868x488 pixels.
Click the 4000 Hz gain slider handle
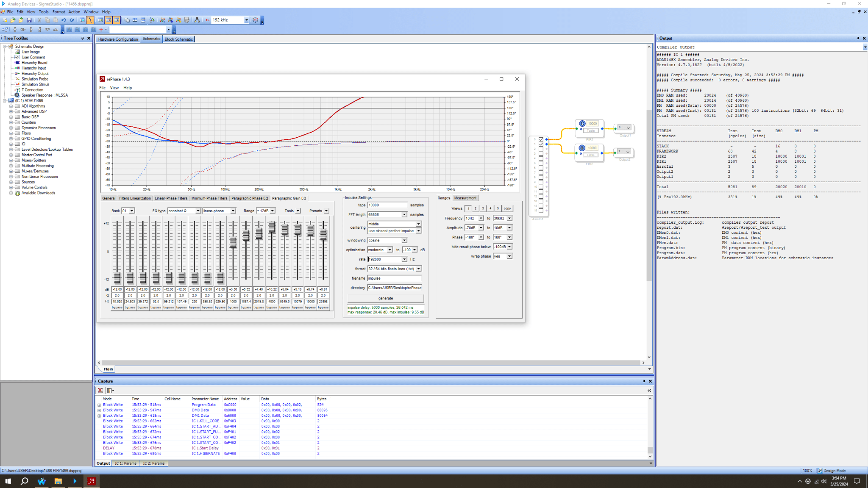272,227
